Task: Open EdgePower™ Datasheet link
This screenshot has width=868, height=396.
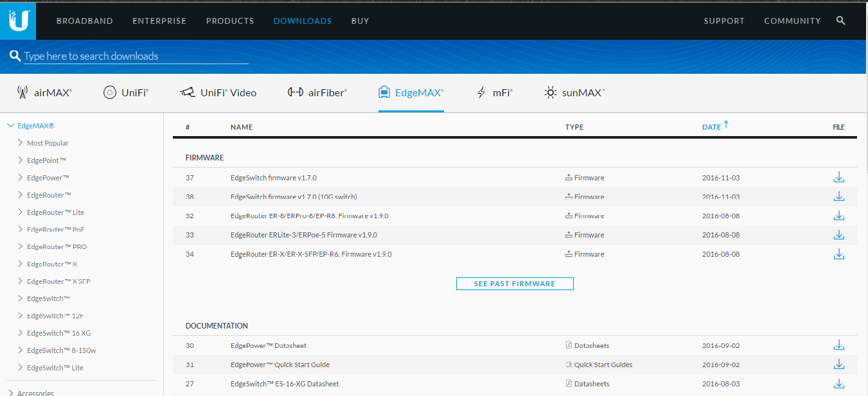Action: pyautogui.click(x=269, y=345)
